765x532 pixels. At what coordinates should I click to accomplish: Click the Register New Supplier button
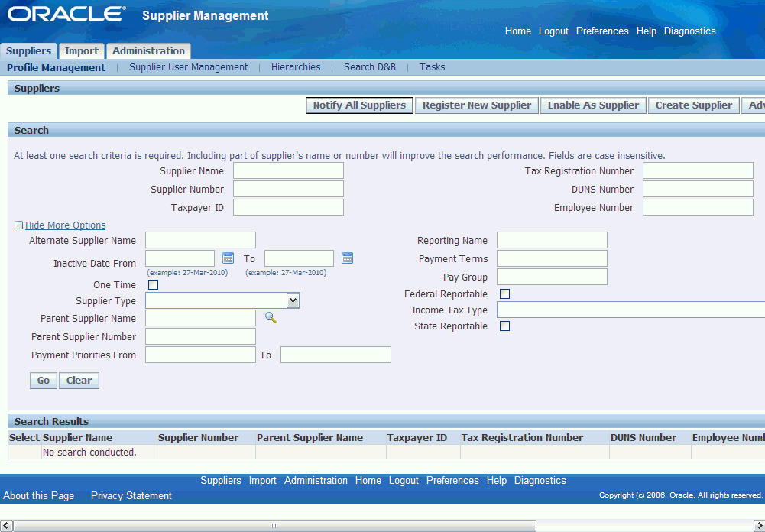477,105
